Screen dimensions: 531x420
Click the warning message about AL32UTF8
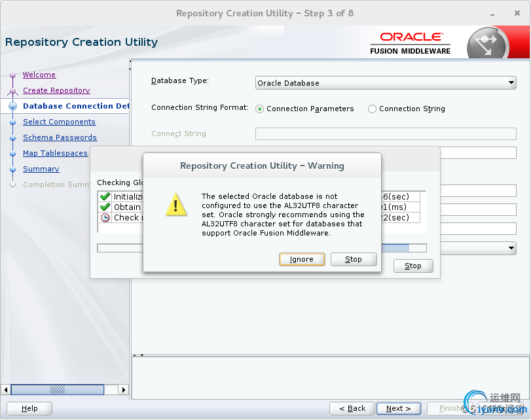283,215
